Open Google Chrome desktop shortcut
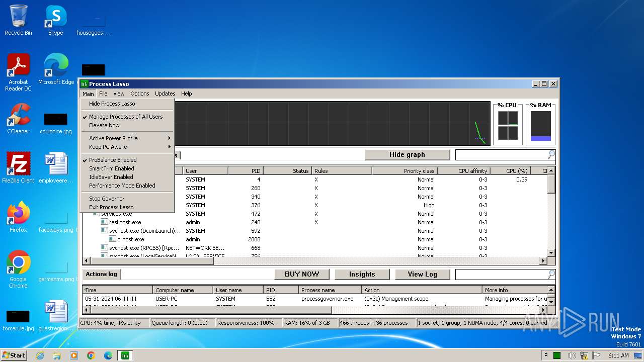Screen dimensions: 644x362 pyautogui.click(x=18, y=269)
